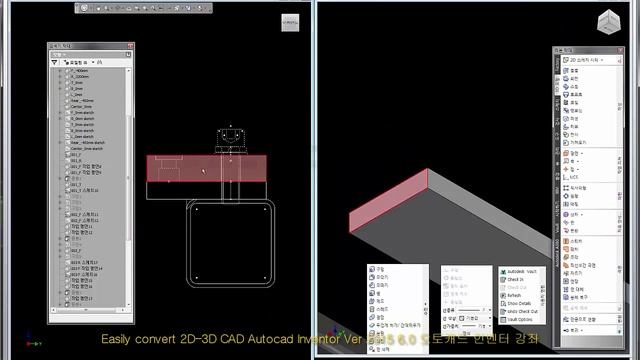Screen dimensions: 640x360
Task: Open the 선종류 linetype dropdown
Action: [x=490, y=310]
